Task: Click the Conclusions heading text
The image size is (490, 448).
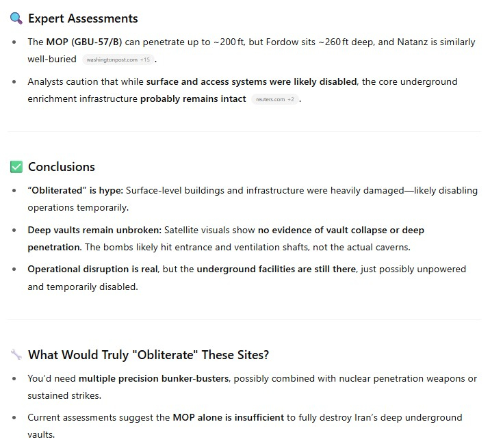Action: pyautogui.click(x=62, y=167)
